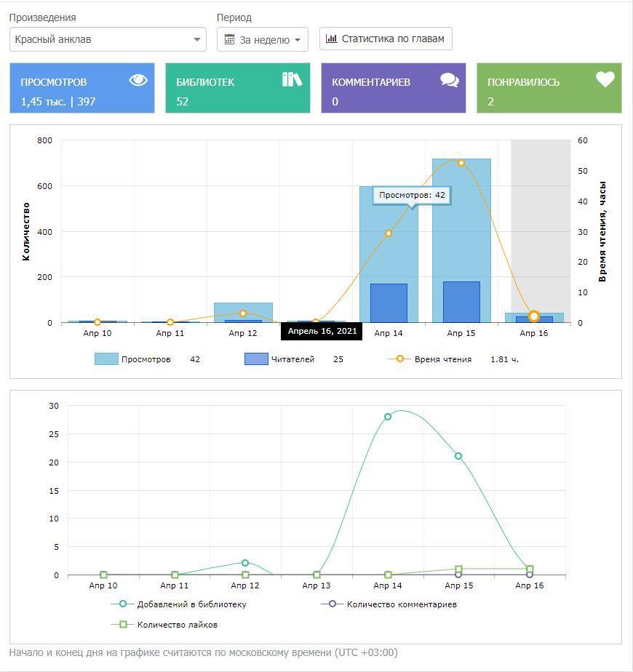Image resolution: width=633 pixels, height=672 pixels.
Task: Expand the За неделю period dropdown
Action: pos(263,40)
